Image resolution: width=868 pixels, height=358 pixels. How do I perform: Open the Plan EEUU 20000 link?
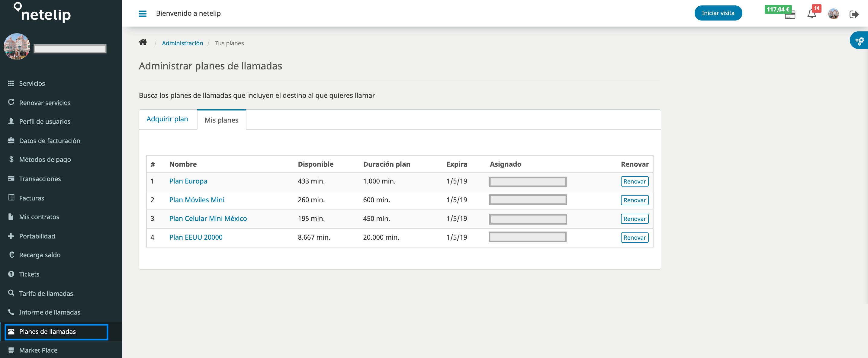point(196,237)
